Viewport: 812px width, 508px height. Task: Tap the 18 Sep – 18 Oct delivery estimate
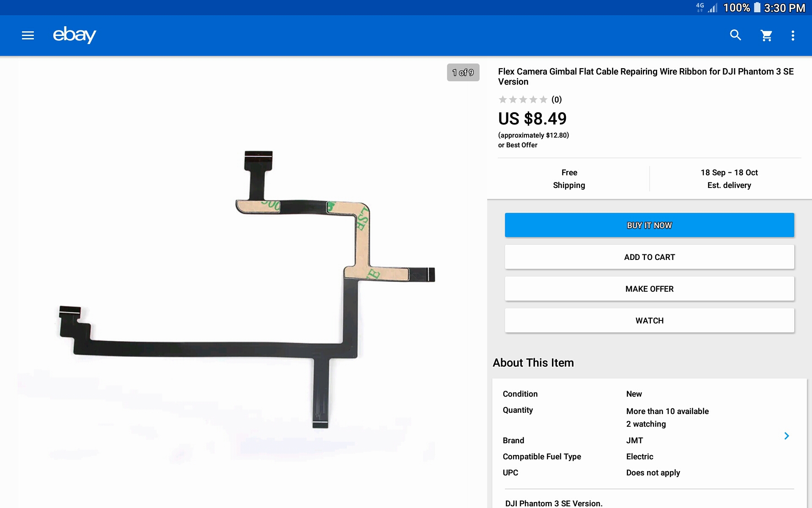[729, 179]
